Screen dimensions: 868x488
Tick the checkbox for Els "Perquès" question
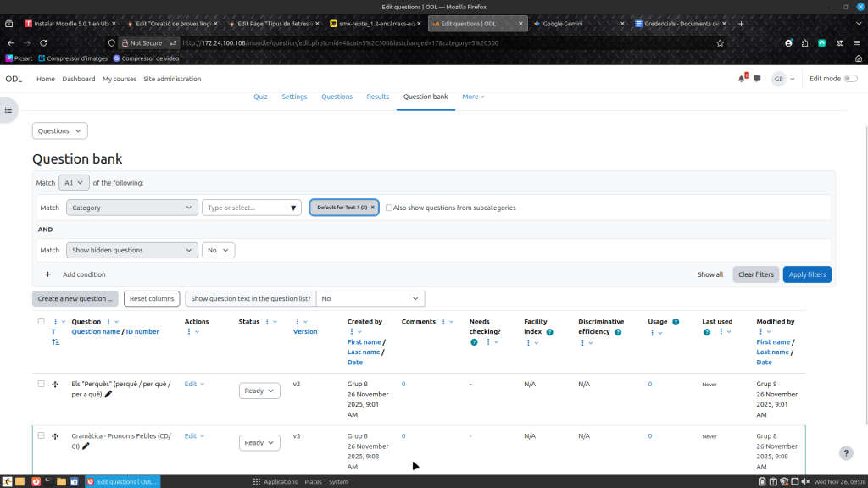[x=41, y=384]
